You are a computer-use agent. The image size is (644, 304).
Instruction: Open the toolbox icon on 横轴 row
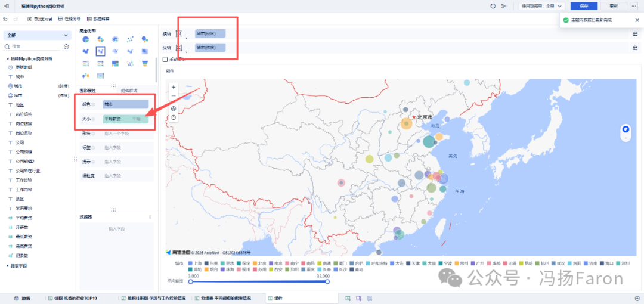click(x=634, y=34)
